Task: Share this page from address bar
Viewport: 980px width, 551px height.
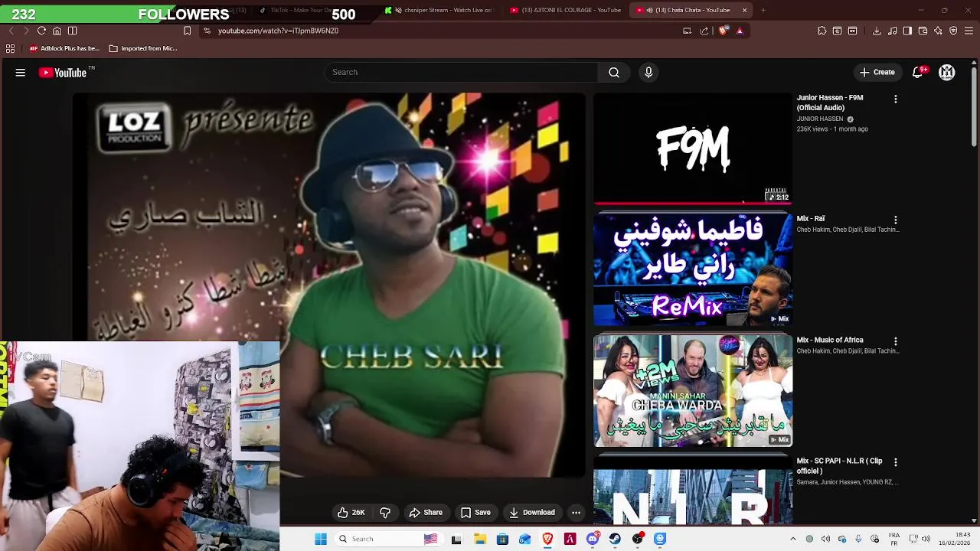Action: click(x=704, y=31)
